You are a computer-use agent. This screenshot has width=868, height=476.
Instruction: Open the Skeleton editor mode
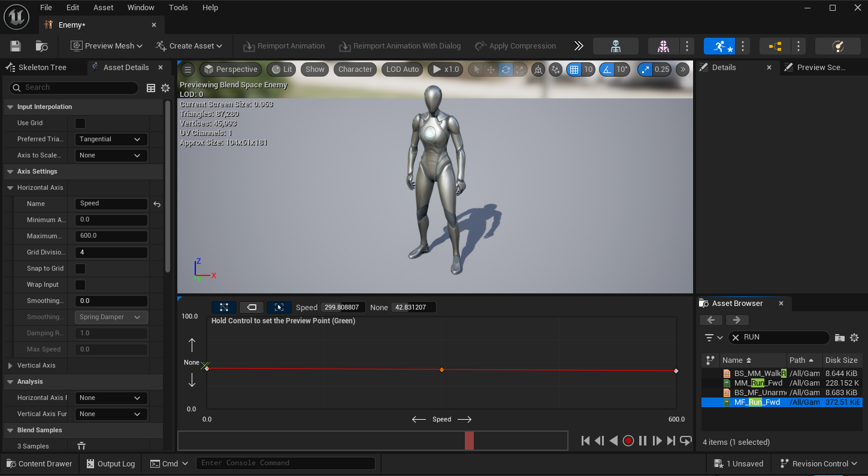click(x=615, y=46)
